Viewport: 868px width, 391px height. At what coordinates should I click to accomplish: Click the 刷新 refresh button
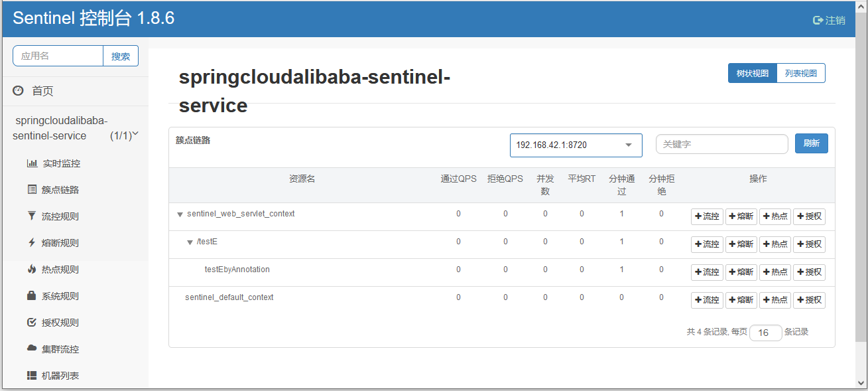[811, 143]
